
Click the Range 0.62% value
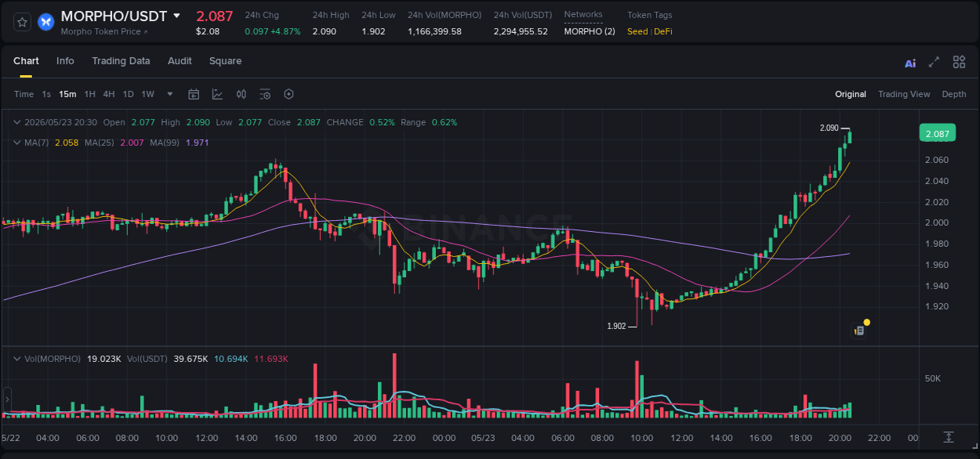[444, 122]
